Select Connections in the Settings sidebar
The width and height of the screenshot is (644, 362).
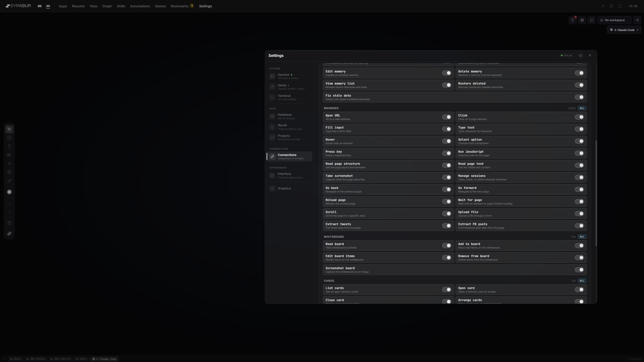(x=289, y=156)
